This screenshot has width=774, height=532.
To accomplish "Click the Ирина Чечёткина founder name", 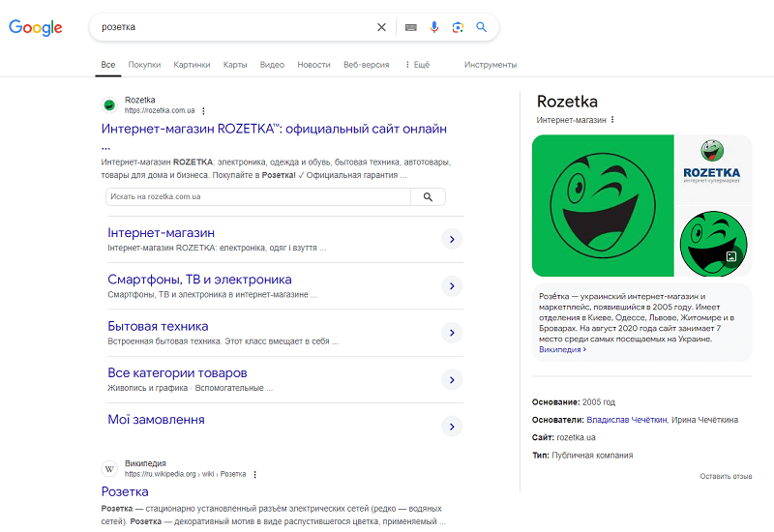I will tap(705, 420).
